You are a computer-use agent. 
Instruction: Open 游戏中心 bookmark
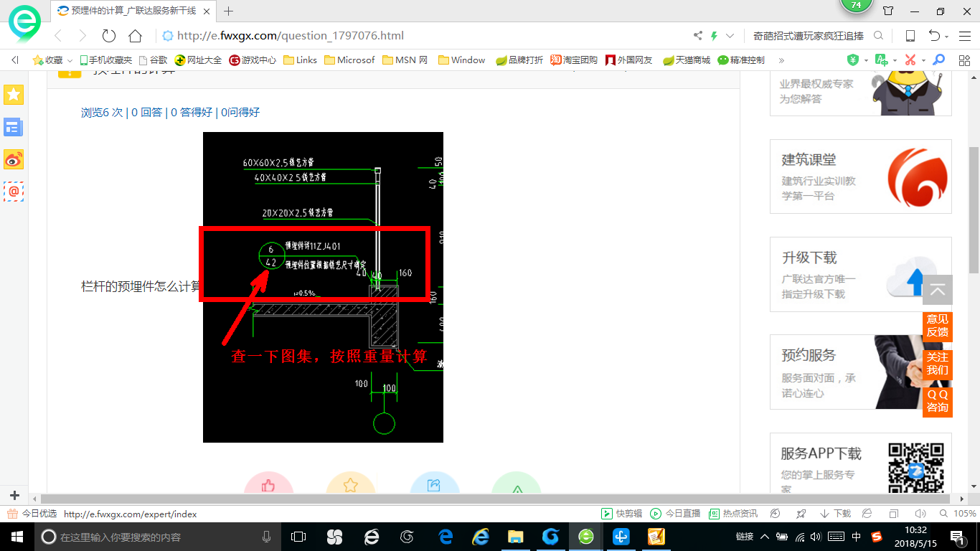[253, 60]
